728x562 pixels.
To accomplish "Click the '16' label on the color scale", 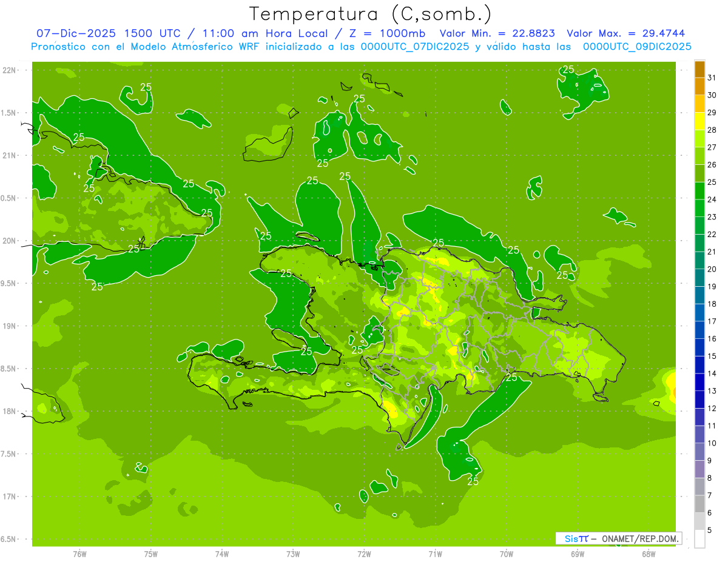I will click(x=712, y=339).
